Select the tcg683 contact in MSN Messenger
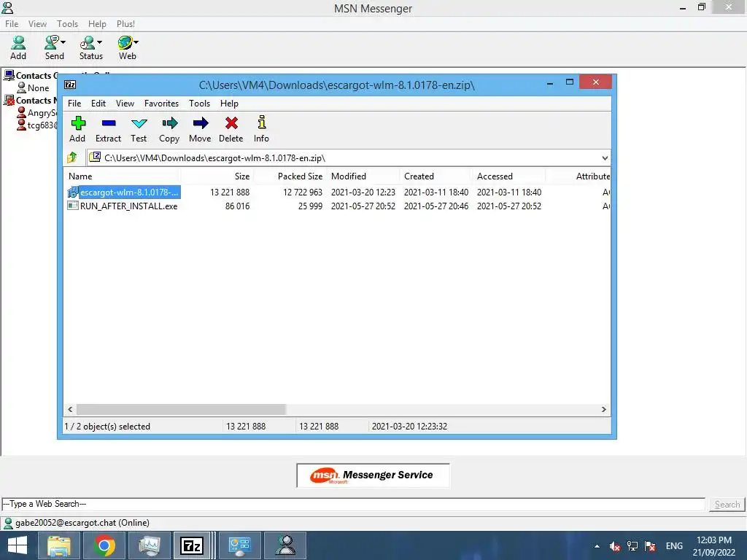747x560 pixels. pyautogui.click(x=37, y=125)
